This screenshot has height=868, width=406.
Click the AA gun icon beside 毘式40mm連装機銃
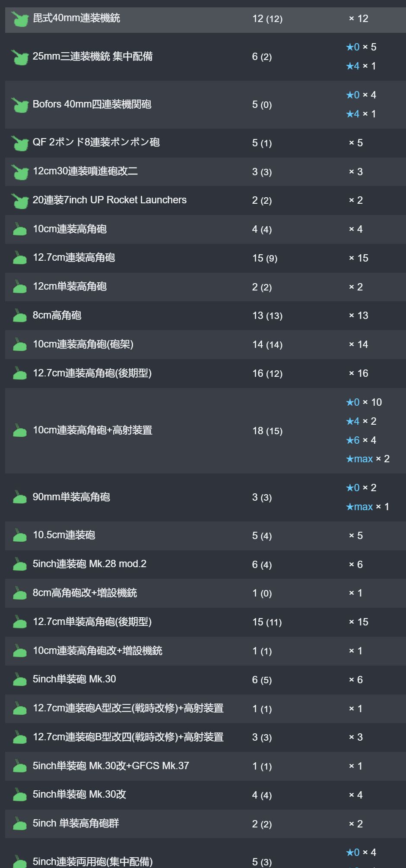19,19
